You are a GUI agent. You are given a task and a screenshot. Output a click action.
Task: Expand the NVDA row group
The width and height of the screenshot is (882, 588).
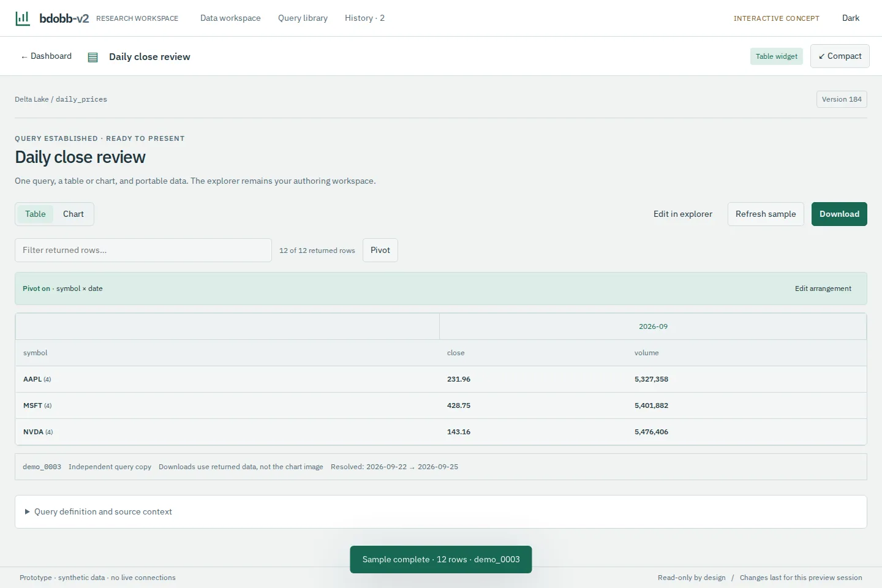pos(38,432)
